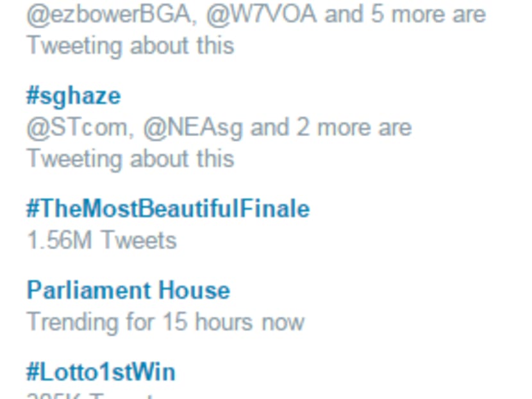
Task: Click "Trending for 15 hours now" text
Action: pos(165,322)
